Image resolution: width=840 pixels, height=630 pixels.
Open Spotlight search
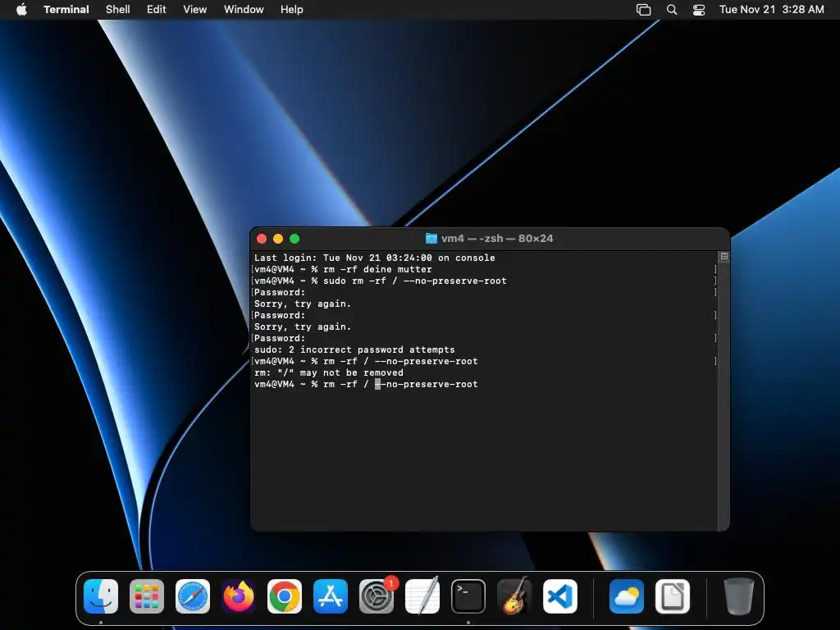tap(672, 10)
